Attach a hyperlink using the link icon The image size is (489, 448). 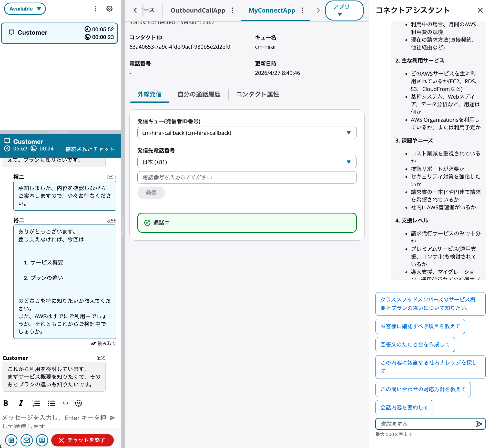65,403
